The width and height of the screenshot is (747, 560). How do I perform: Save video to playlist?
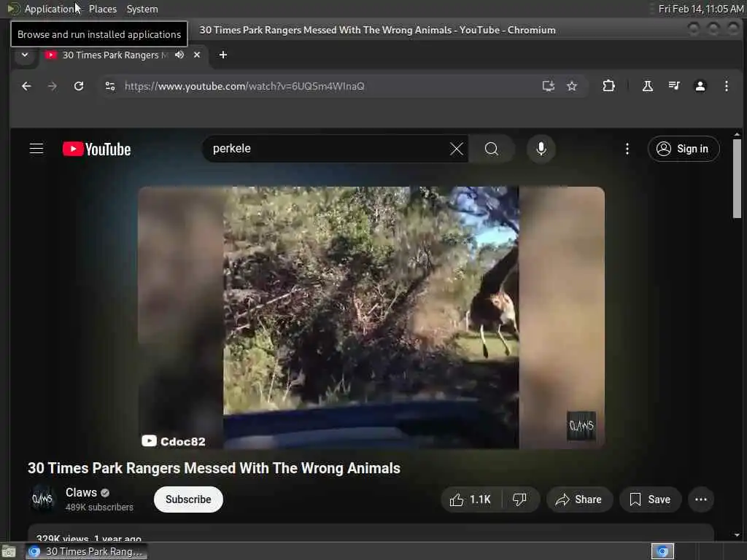(x=650, y=499)
